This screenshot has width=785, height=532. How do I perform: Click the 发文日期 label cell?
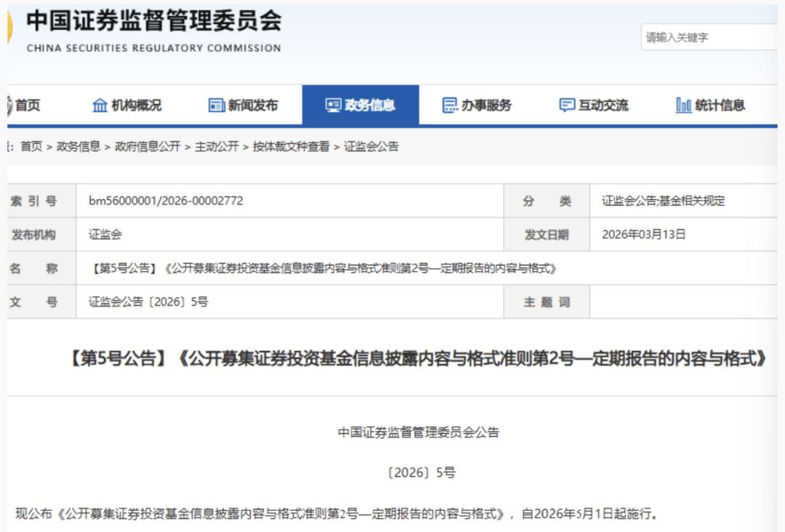[x=547, y=234]
